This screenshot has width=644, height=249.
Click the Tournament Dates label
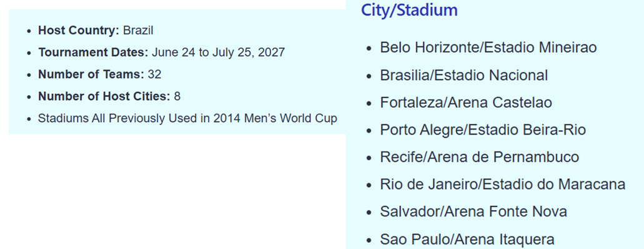pyautogui.click(x=93, y=53)
